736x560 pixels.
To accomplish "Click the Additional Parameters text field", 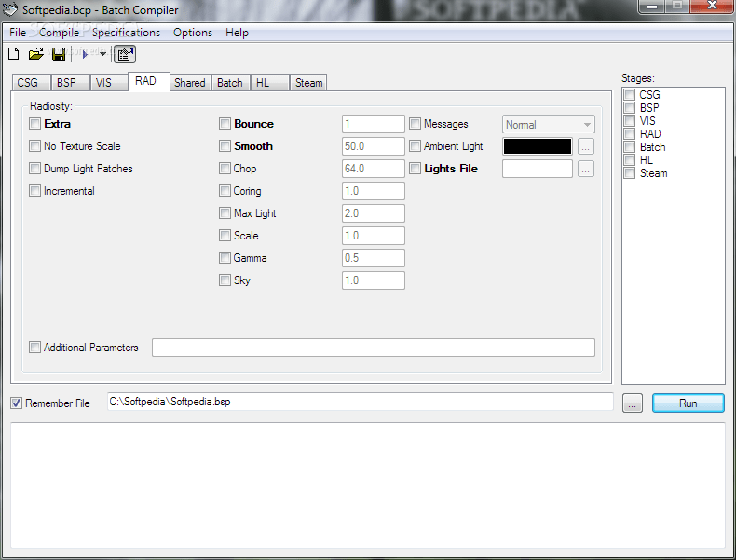I will coord(374,348).
